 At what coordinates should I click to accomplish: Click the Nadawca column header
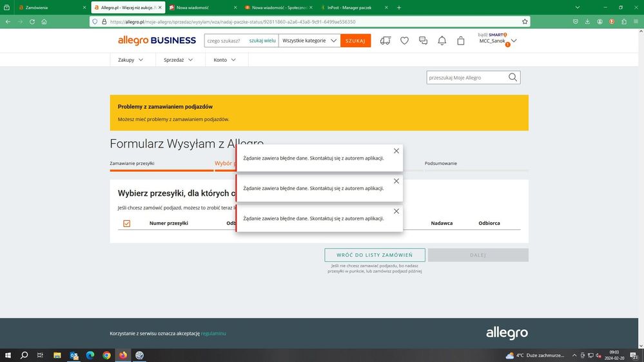(x=442, y=224)
